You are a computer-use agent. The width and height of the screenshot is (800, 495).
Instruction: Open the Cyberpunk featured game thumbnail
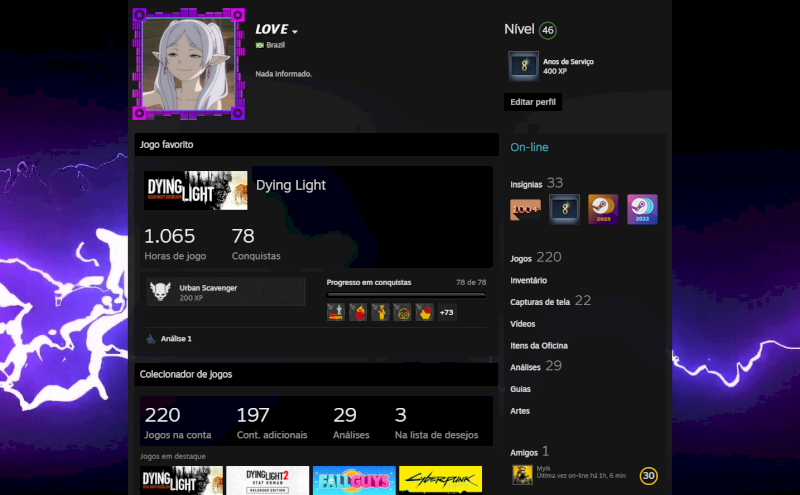[x=440, y=480]
